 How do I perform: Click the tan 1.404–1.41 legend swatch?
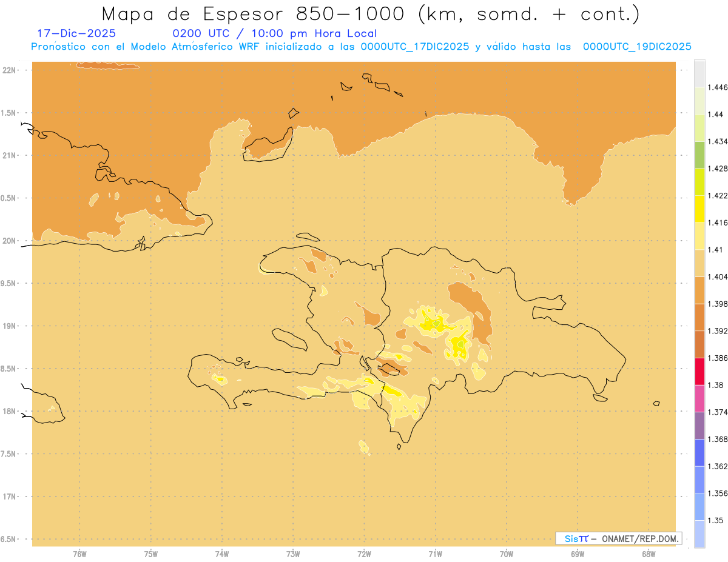click(x=699, y=263)
